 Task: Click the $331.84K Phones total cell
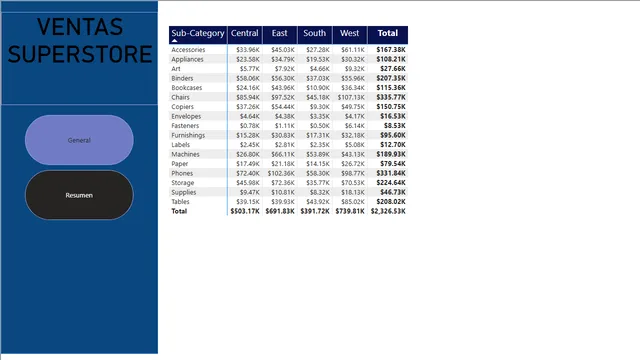[x=391, y=173]
